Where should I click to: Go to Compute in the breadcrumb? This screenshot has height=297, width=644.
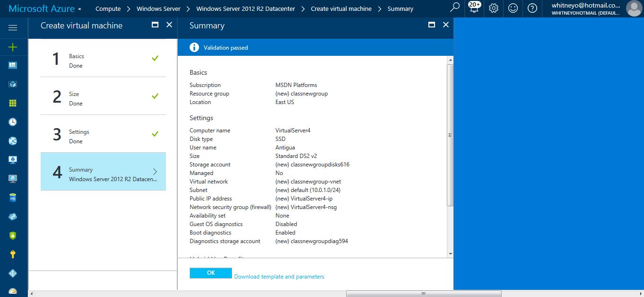[108, 9]
